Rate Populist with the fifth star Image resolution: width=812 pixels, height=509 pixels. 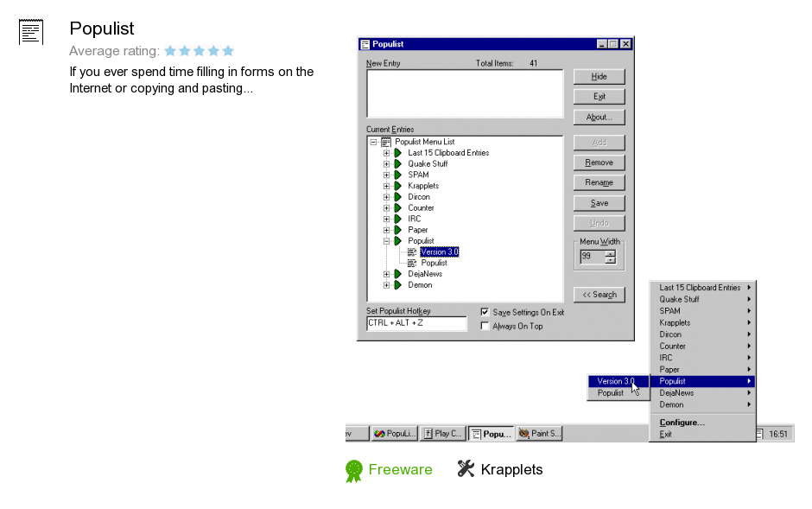pos(228,51)
